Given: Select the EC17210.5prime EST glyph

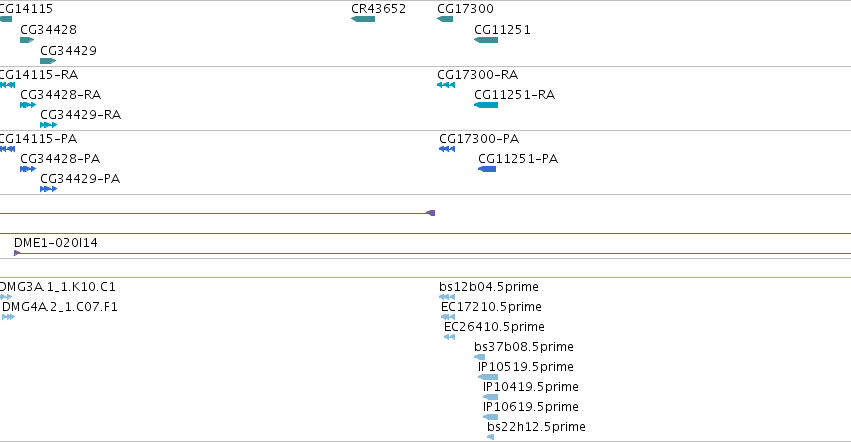Looking at the screenshot, I should (x=448, y=317).
